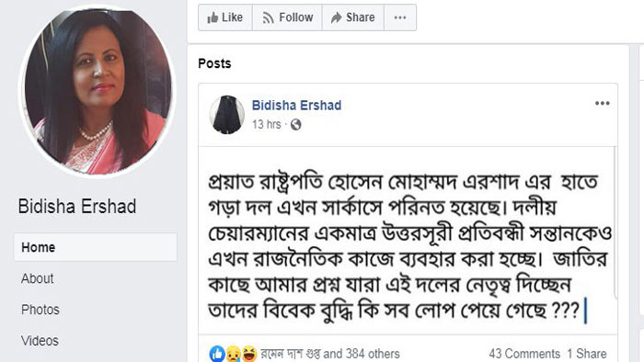Viewport: 644px width, 362px height.
Task: Share the page with Share button
Action: tap(353, 17)
